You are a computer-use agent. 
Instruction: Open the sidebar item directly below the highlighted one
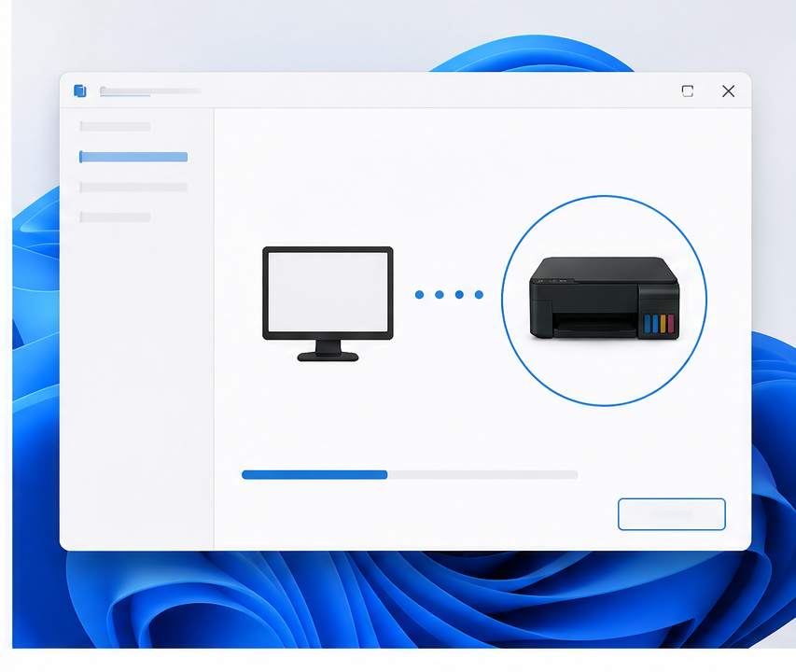tap(133, 188)
